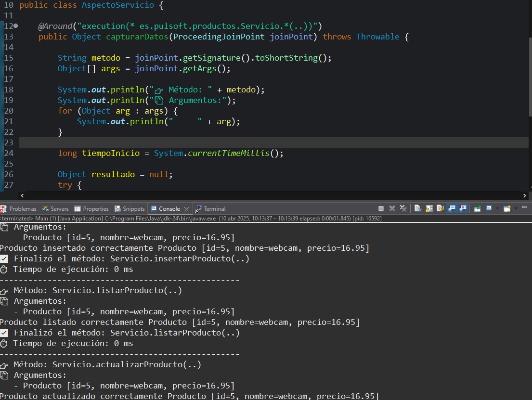Click the Display Selected Console icon
Image resolution: width=532 pixels, height=400 pixels.
tap(489, 209)
